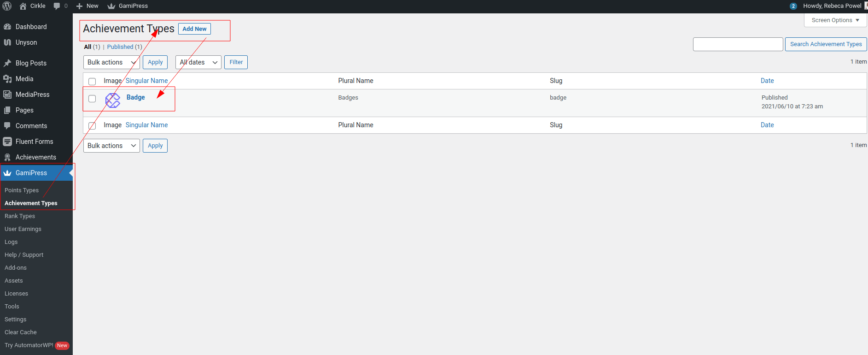
Task: Click the Achievements award icon in sidebar
Action: (7, 157)
